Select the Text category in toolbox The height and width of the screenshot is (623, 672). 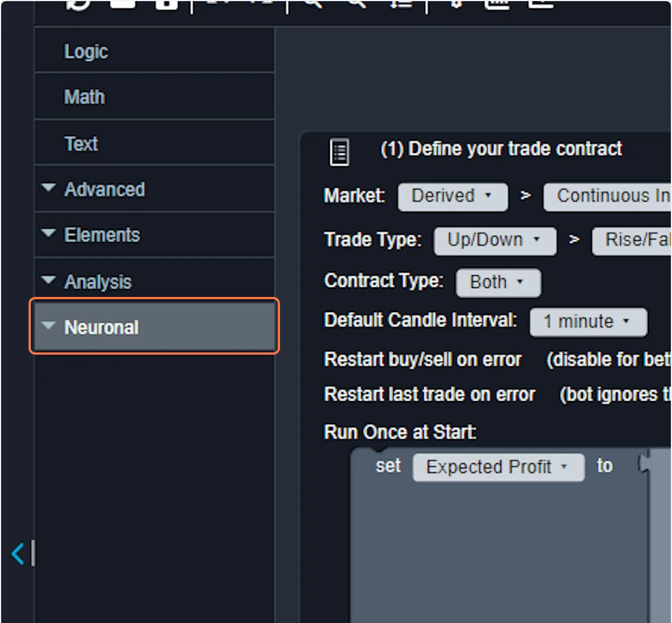[81, 144]
